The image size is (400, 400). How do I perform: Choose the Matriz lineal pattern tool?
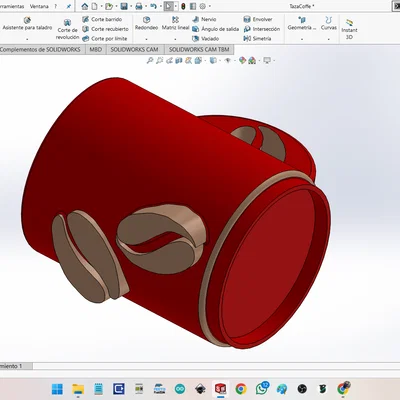pyautogui.click(x=175, y=24)
